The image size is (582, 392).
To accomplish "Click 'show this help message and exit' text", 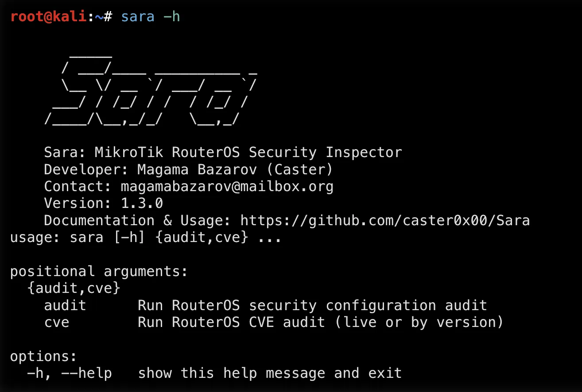I will 270,373.
